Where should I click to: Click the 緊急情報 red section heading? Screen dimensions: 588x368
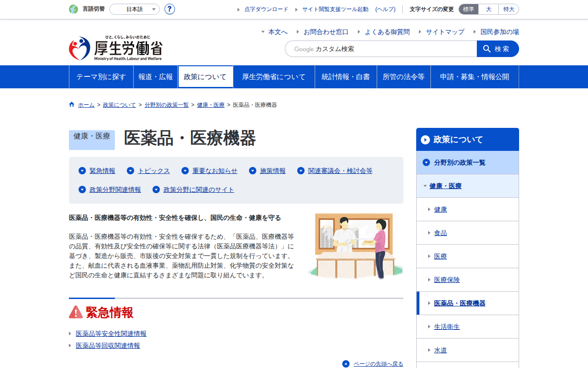click(x=109, y=312)
